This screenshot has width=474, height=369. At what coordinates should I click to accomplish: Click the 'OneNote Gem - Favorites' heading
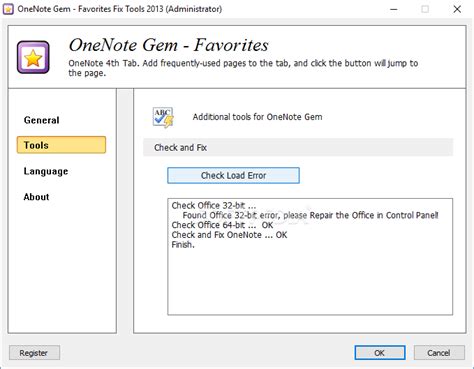pyautogui.click(x=168, y=45)
